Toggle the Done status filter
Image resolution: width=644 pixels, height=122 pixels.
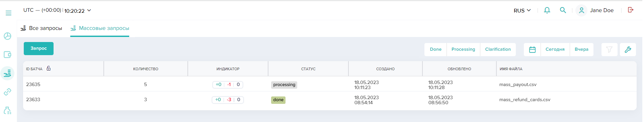435,49
